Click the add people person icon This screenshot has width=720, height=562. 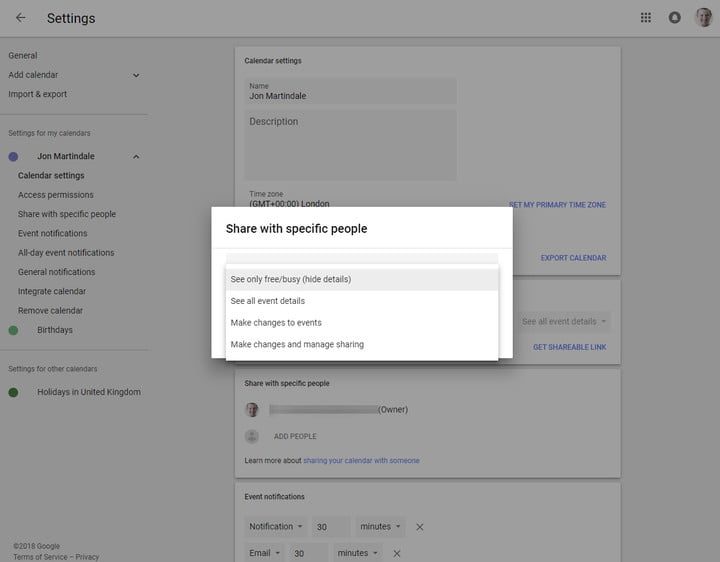252,436
